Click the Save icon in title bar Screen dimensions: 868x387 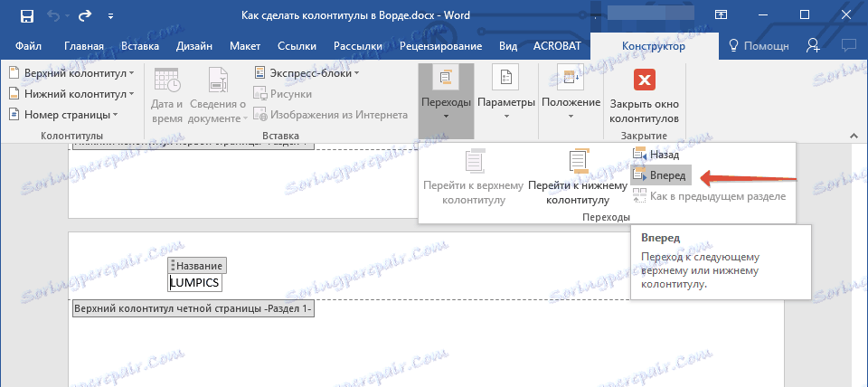click(26, 16)
